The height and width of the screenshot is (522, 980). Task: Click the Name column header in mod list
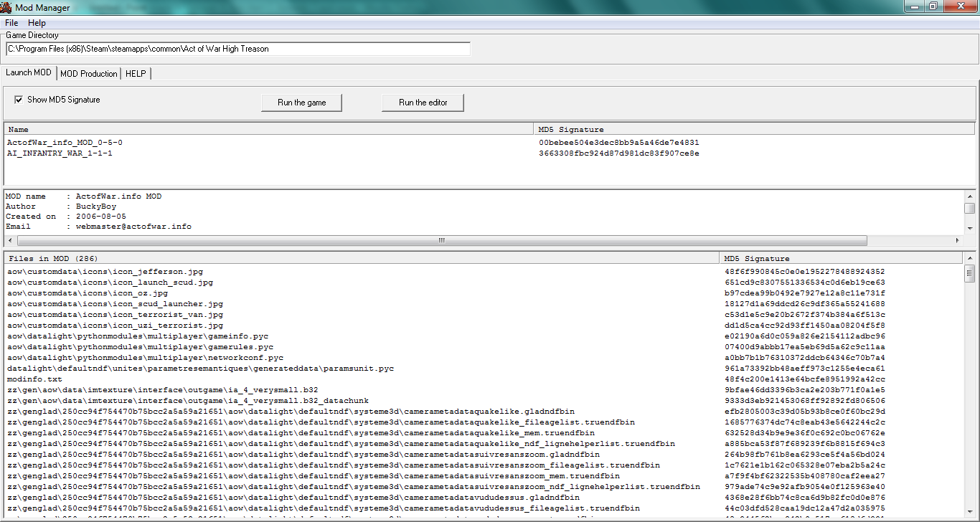coord(270,130)
